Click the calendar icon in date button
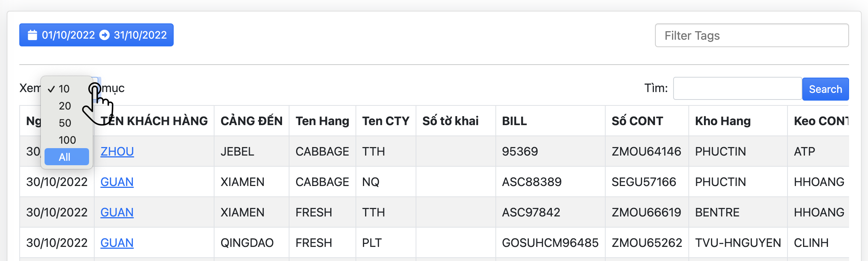Viewport: 868px width, 261px height. click(33, 35)
